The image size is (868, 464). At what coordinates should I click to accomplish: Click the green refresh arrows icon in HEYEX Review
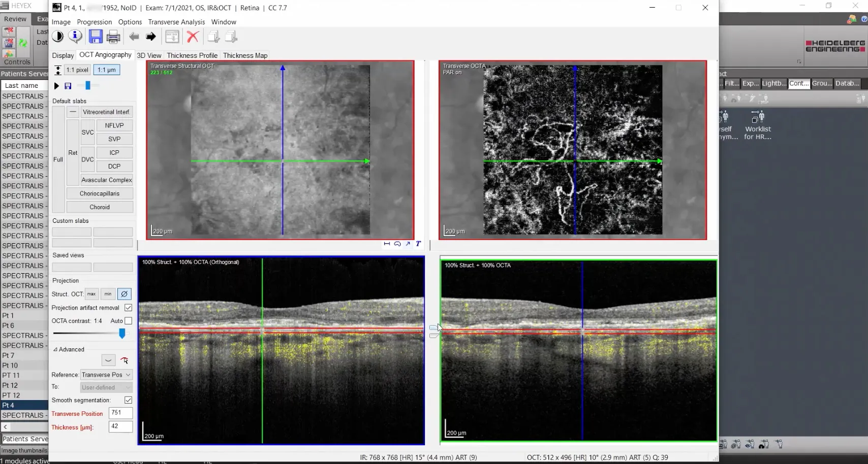point(23,43)
